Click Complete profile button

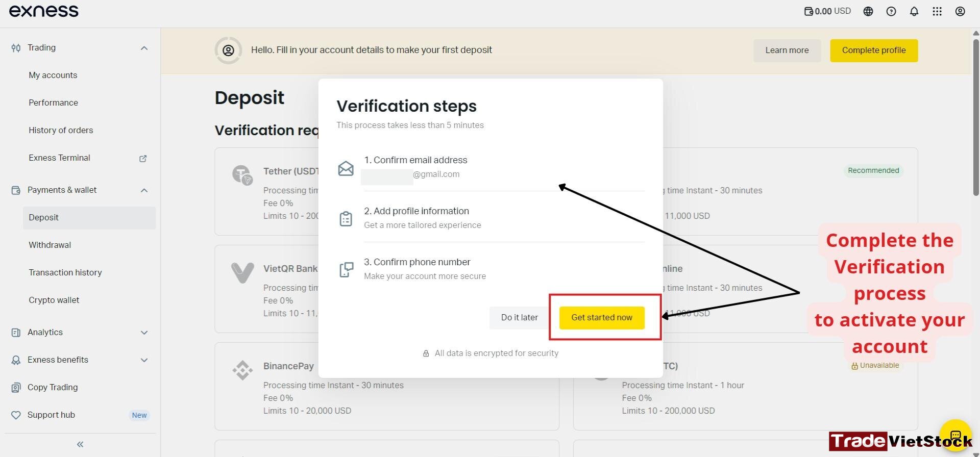click(874, 50)
